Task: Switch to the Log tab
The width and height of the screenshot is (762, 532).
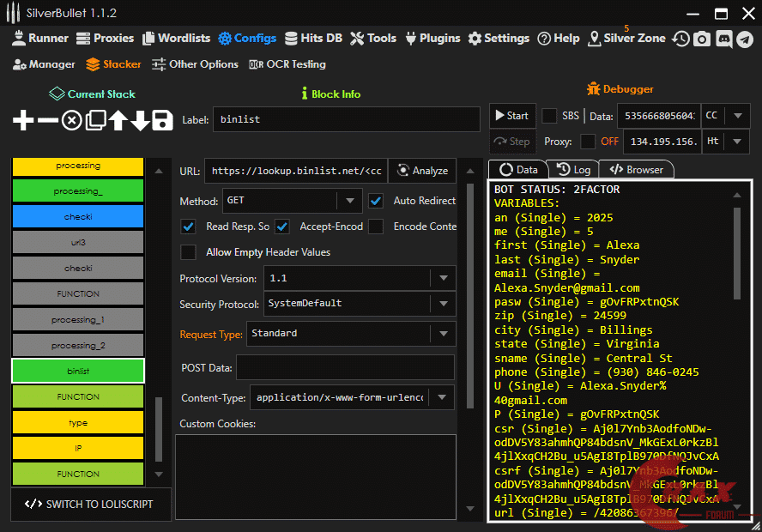Action: 572,170
